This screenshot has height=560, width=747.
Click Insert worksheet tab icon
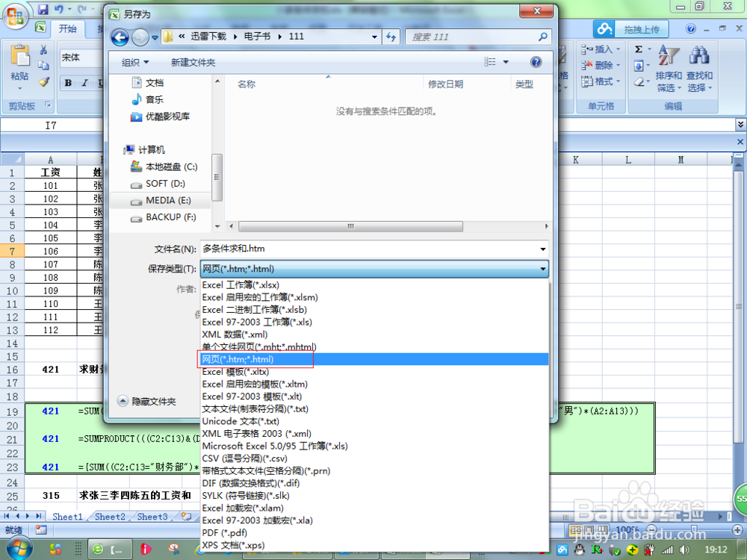[186, 516]
